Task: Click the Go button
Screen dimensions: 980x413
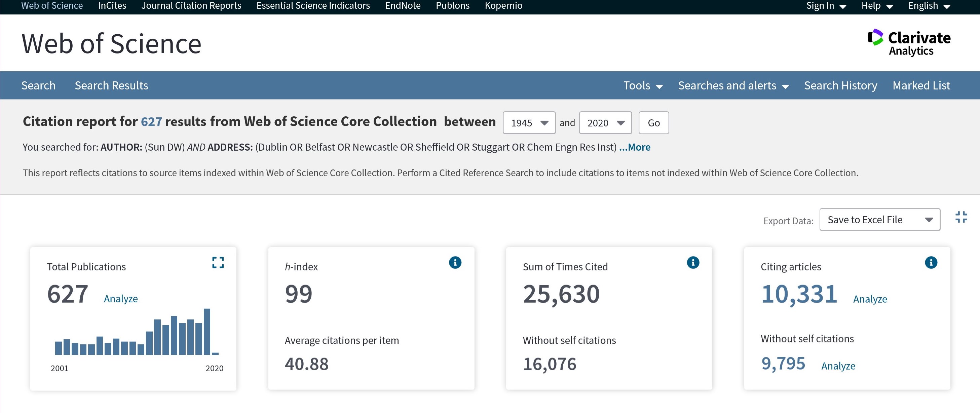Action: [653, 123]
